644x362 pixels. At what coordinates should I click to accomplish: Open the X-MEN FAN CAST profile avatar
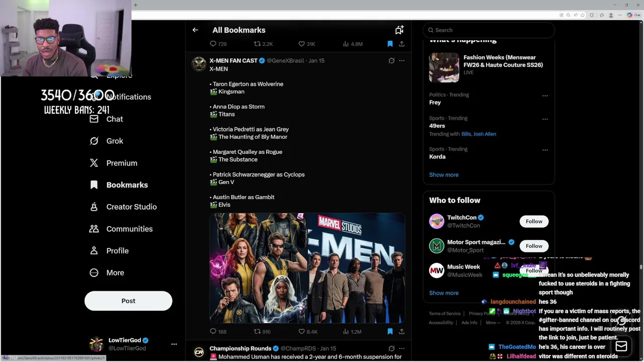point(199,64)
